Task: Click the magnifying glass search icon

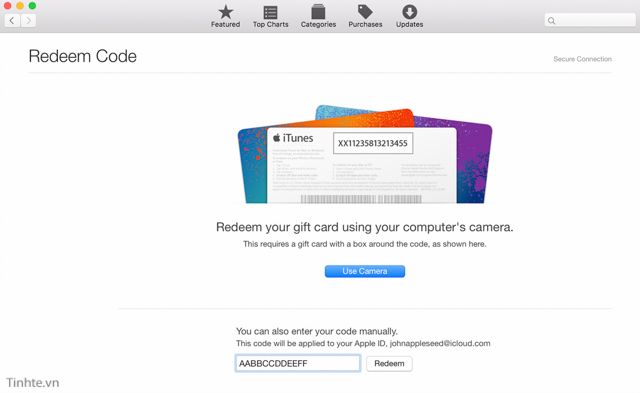Action: [551, 21]
